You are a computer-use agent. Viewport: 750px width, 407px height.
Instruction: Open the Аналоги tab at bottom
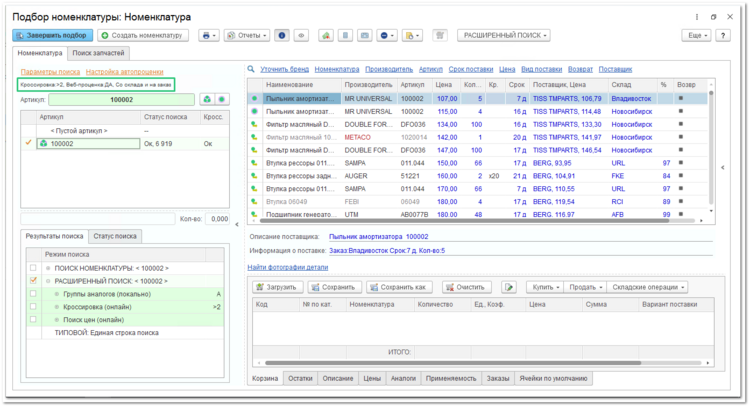(403, 378)
